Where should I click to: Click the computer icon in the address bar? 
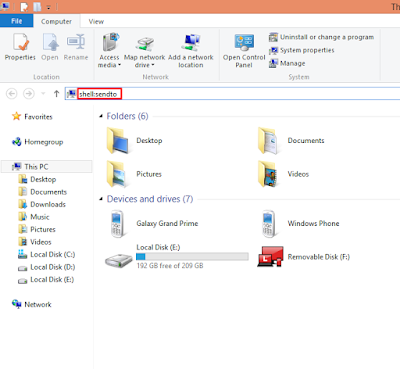[x=71, y=94]
